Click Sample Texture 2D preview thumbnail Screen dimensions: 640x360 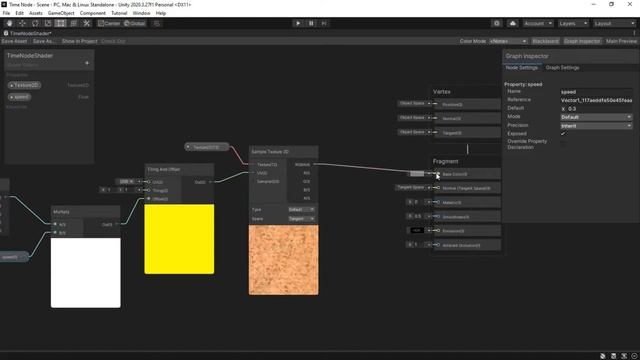point(284,260)
